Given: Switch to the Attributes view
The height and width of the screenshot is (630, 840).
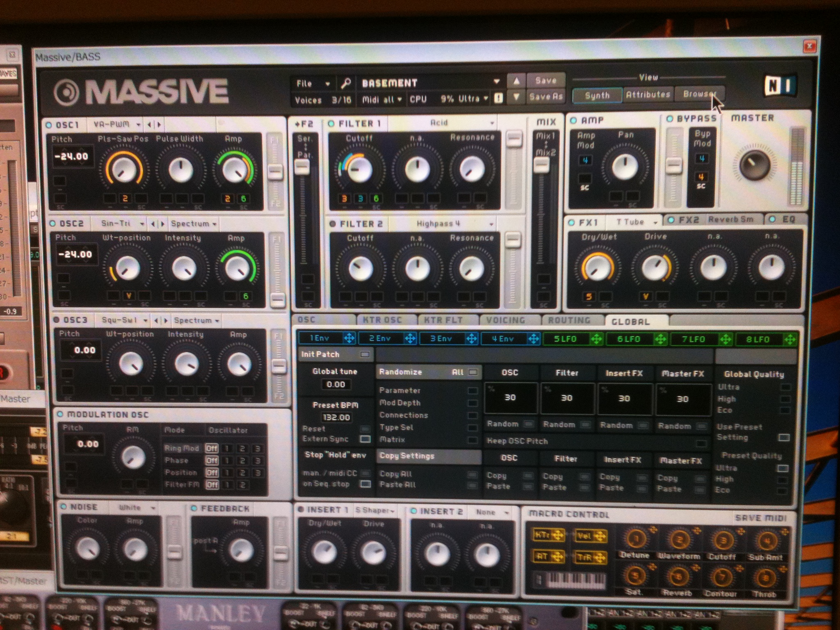Looking at the screenshot, I should [648, 95].
